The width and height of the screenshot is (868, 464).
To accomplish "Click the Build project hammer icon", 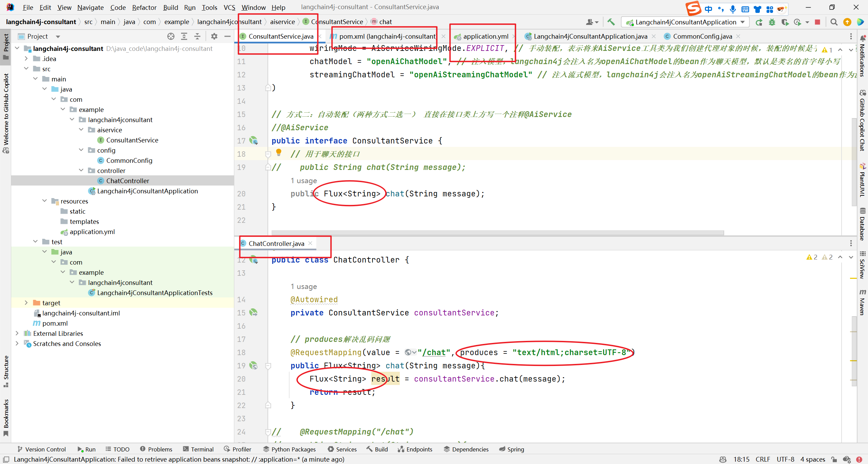I will pos(611,22).
